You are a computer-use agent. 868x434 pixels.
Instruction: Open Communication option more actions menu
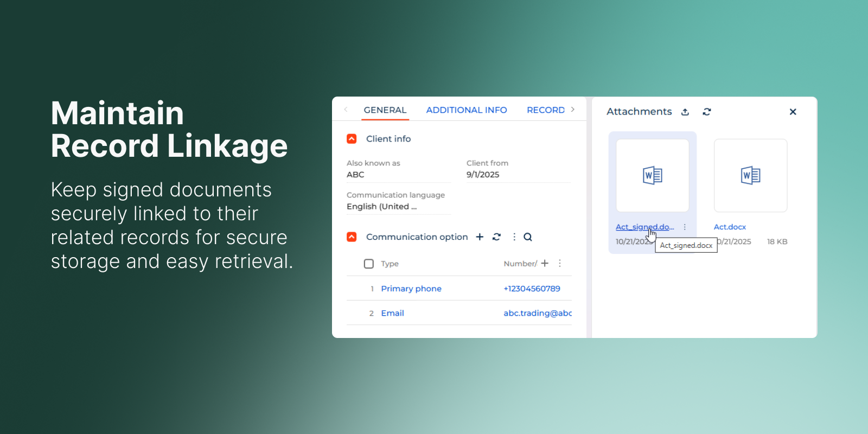coord(514,237)
